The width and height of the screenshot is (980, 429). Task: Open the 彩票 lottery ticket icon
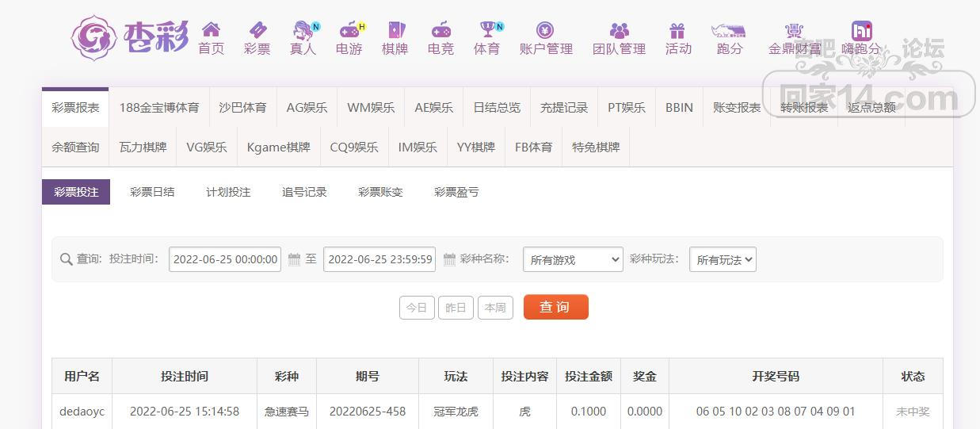[257, 29]
